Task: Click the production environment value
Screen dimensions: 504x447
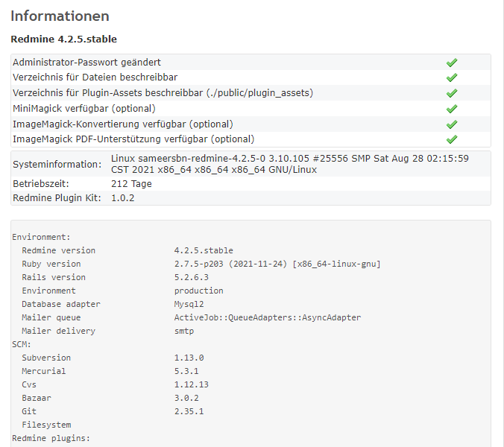Action: 198,291
